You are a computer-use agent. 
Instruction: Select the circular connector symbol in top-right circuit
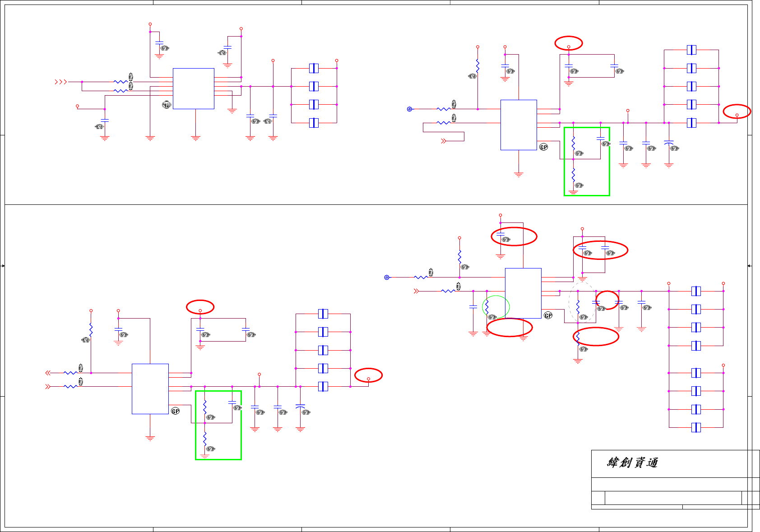click(x=409, y=109)
